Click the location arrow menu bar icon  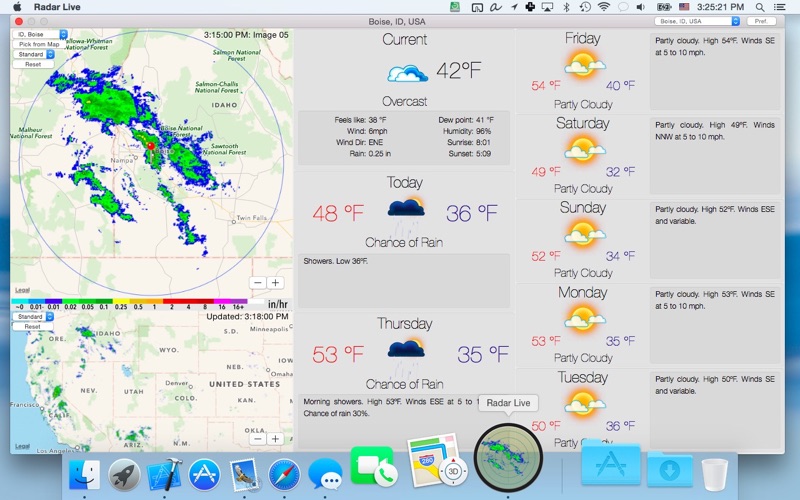pyautogui.click(x=514, y=7)
